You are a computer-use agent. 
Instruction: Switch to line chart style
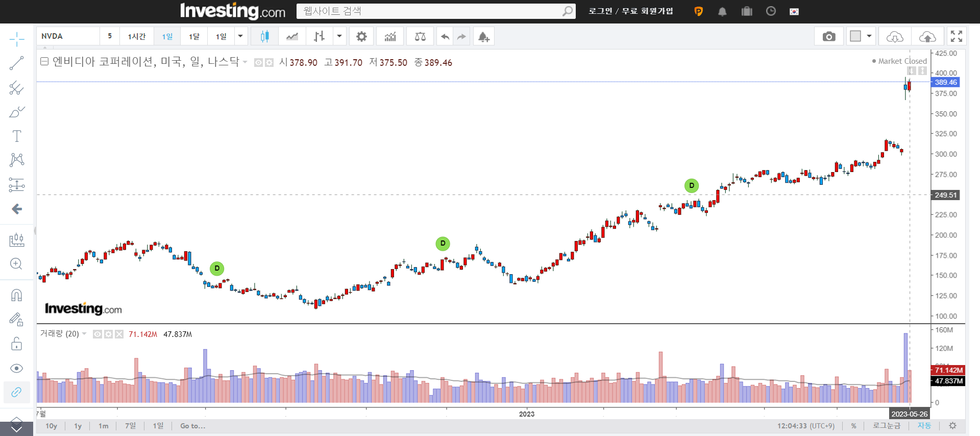tap(292, 36)
